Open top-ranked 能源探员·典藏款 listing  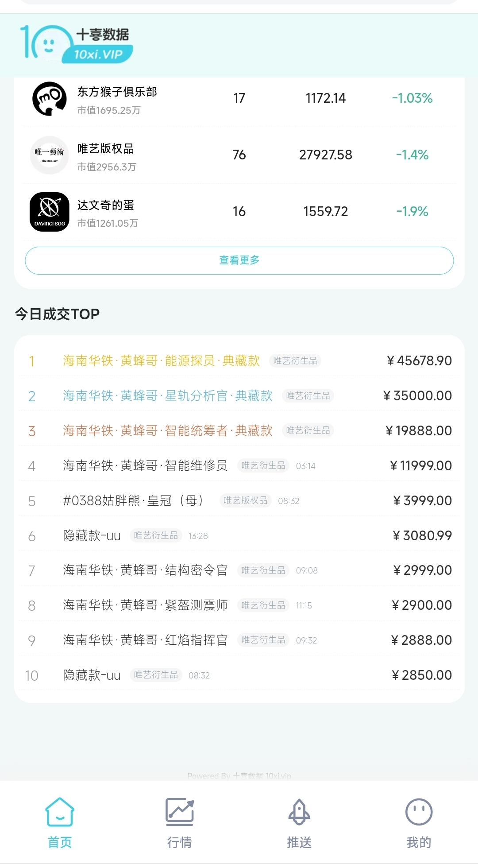[x=239, y=361]
